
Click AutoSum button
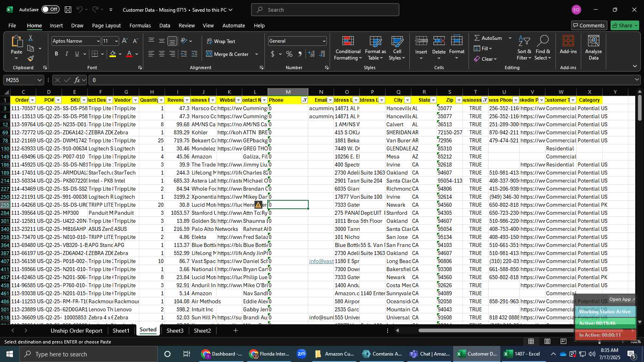click(488, 38)
